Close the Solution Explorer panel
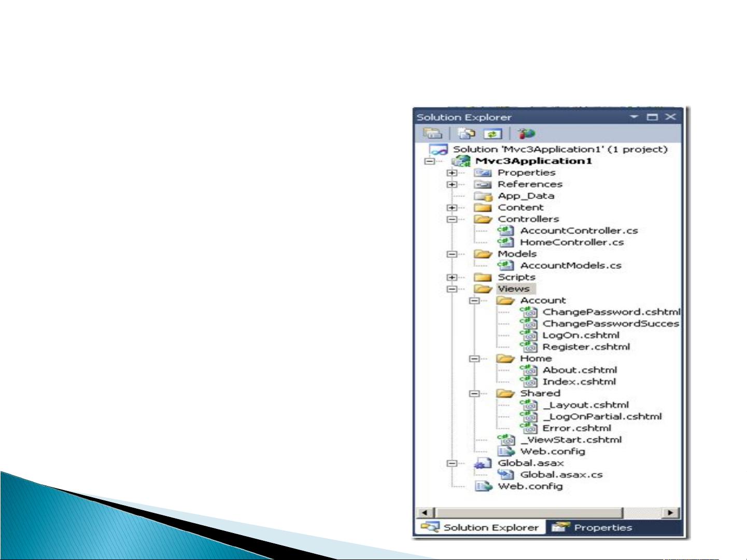This screenshot has height=560, width=747. pyautogui.click(x=670, y=117)
